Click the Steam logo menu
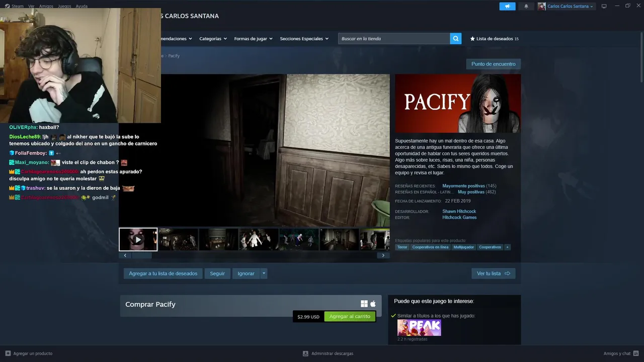 point(14,6)
